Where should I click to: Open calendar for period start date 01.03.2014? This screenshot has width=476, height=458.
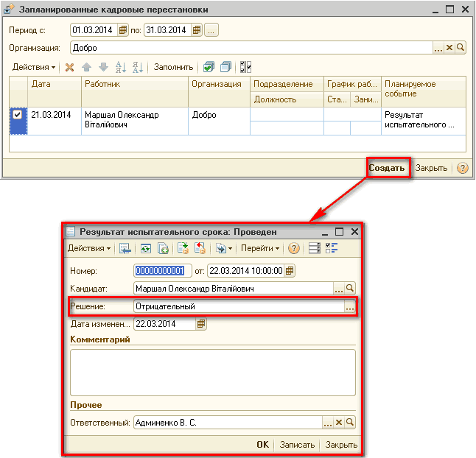click(x=123, y=30)
